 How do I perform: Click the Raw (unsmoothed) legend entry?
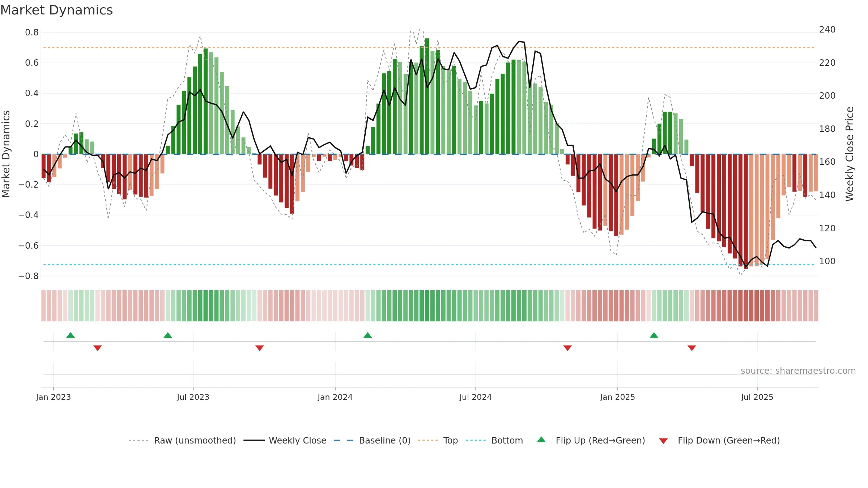pyautogui.click(x=182, y=440)
